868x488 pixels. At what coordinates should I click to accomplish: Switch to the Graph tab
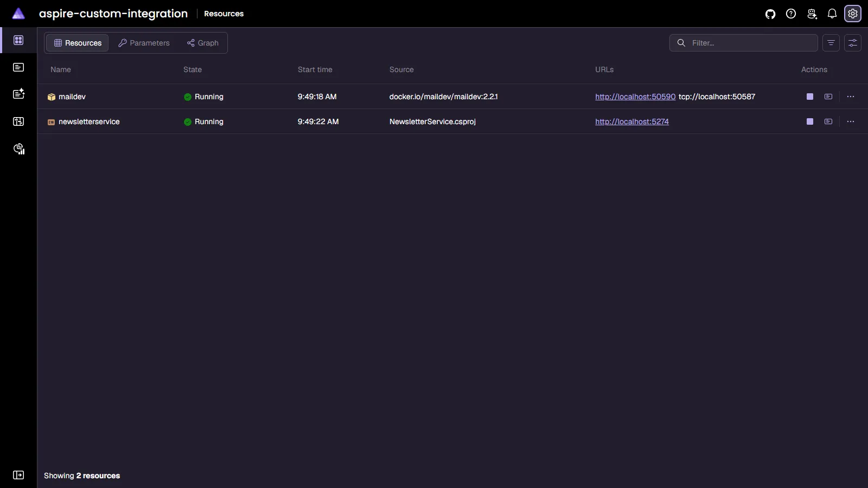click(x=203, y=43)
